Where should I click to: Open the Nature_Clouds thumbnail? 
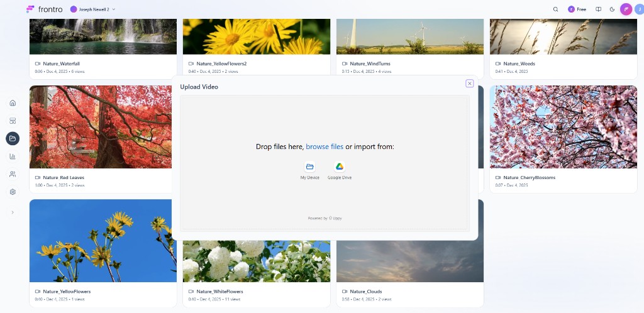pyautogui.click(x=410, y=261)
